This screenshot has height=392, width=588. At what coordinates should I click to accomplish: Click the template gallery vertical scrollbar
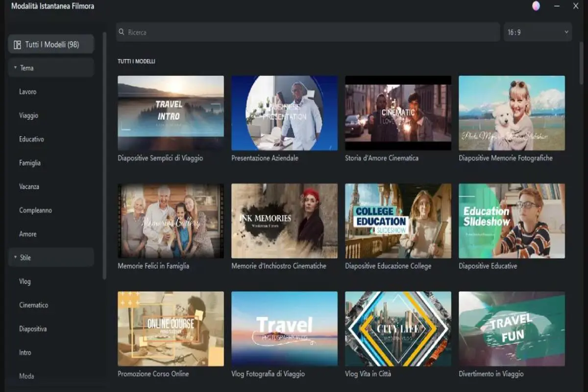pos(582,64)
